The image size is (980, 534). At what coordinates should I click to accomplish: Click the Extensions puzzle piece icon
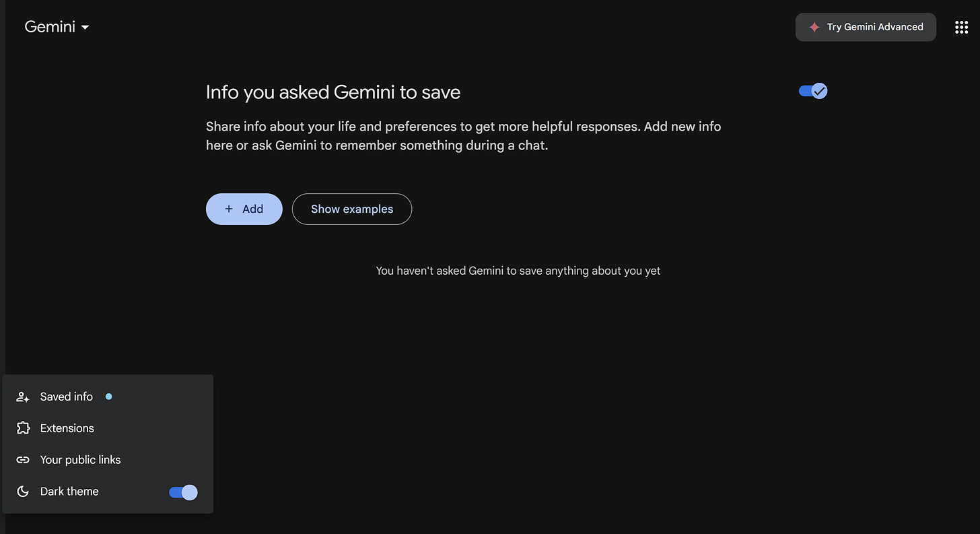pos(23,428)
